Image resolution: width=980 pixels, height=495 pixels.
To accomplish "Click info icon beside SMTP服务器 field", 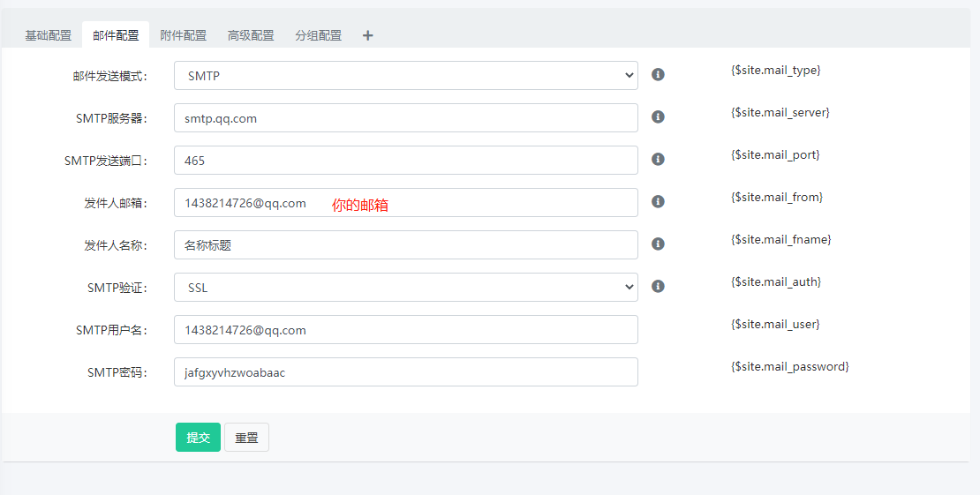I will [x=658, y=116].
